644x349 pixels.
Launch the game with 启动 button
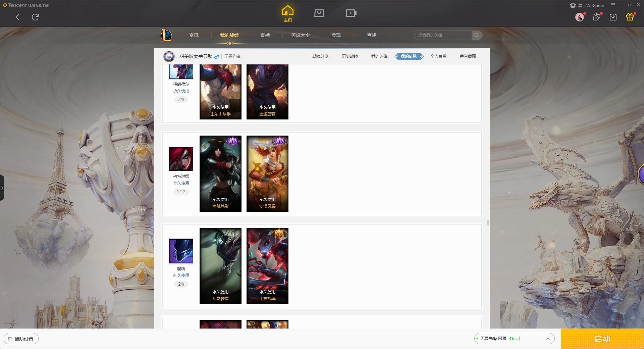click(602, 339)
